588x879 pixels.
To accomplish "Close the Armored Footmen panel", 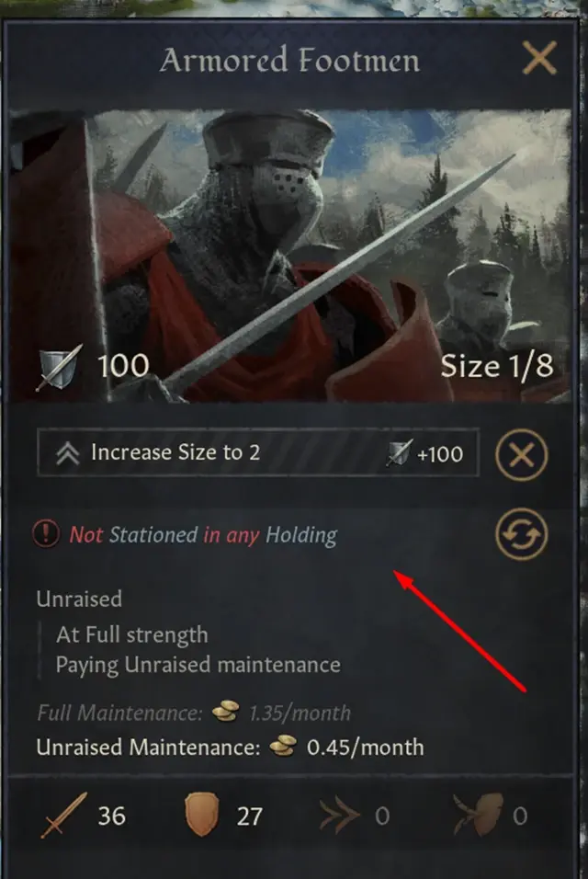I will [539, 58].
